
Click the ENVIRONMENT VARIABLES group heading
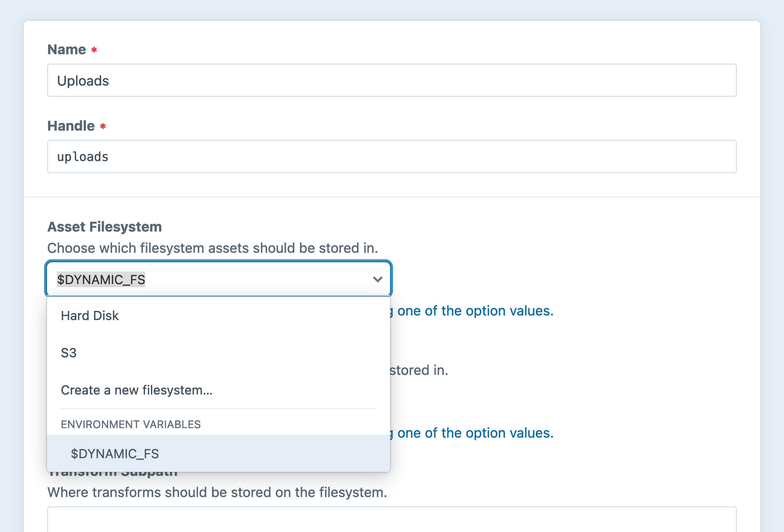(x=131, y=424)
